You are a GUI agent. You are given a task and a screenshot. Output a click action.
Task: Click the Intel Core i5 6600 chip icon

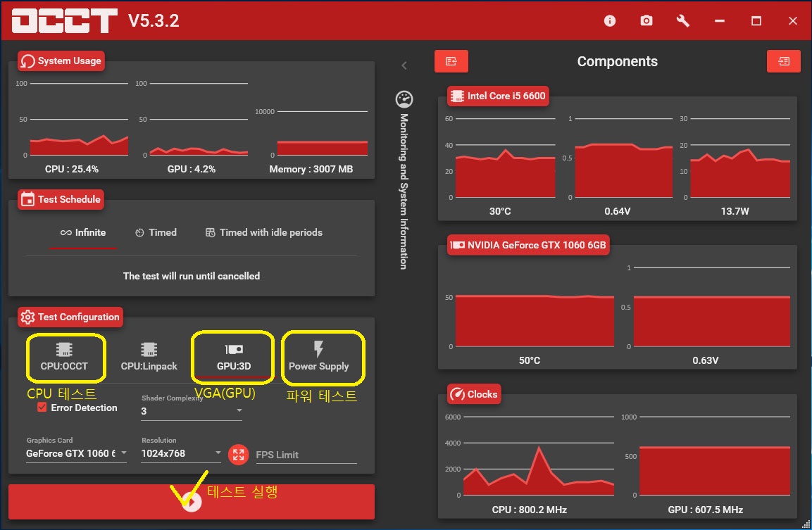point(457,96)
